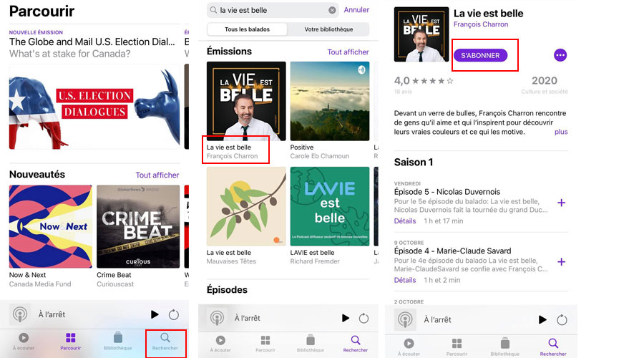Tap François Charron author link
The image size is (644, 358).
point(481,24)
